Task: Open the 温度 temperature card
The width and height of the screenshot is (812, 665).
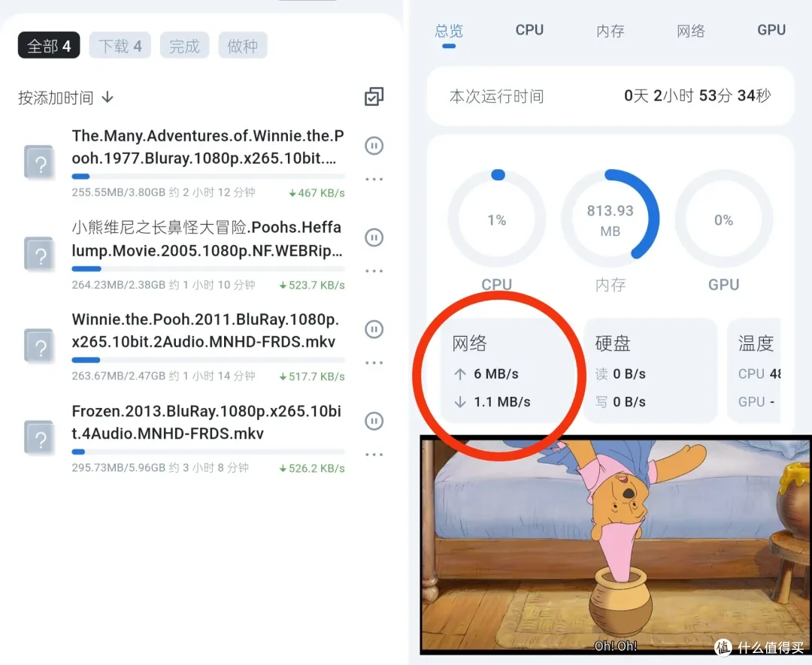Action: click(x=754, y=370)
